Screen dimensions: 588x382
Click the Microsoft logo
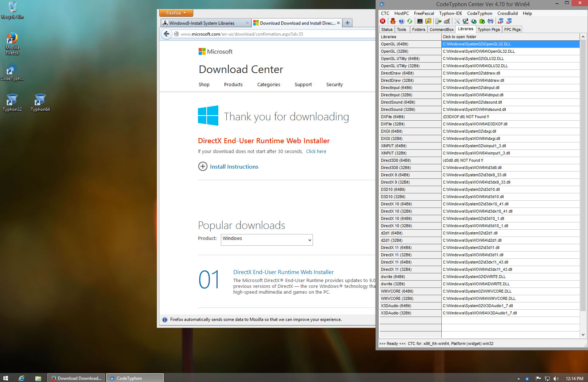tap(215, 52)
